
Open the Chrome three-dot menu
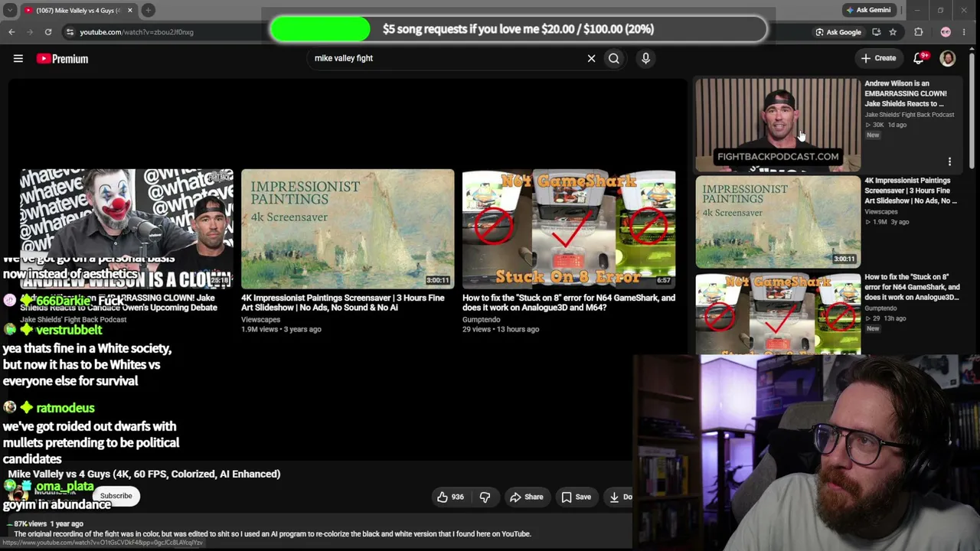[x=965, y=32]
